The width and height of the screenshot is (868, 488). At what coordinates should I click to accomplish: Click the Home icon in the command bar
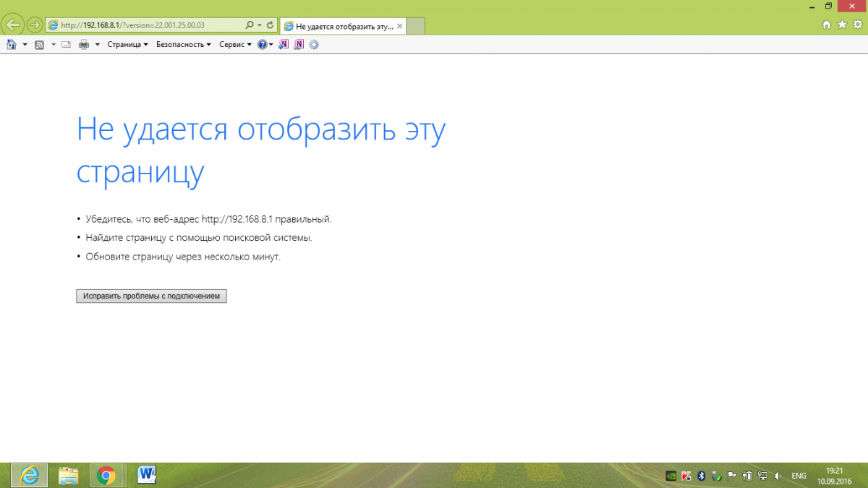[x=11, y=45]
